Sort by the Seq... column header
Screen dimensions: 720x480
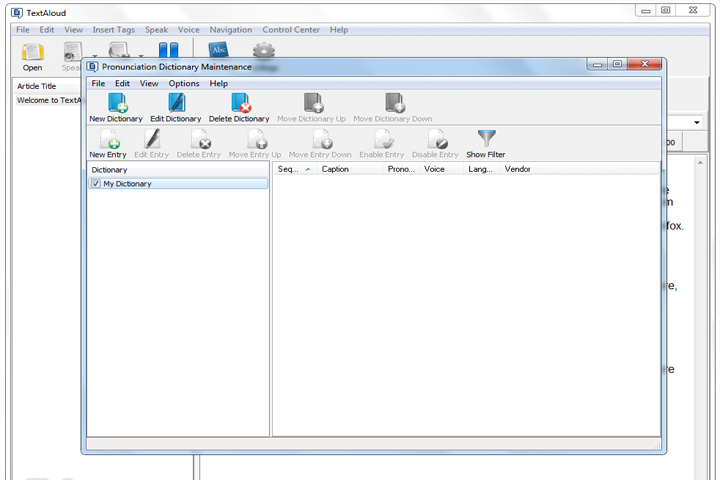coord(294,169)
